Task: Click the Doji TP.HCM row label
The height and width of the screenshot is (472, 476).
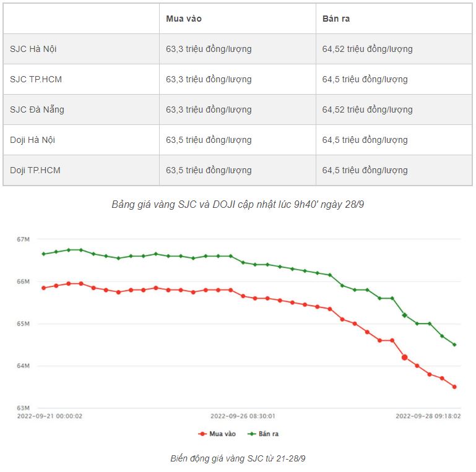Action: coord(35,170)
